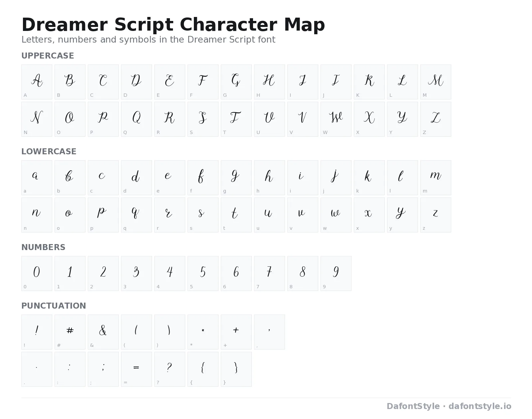The image size is (532, 419).
Task: Select the exclamation mark glyph card
Action: tap(37, 332)
